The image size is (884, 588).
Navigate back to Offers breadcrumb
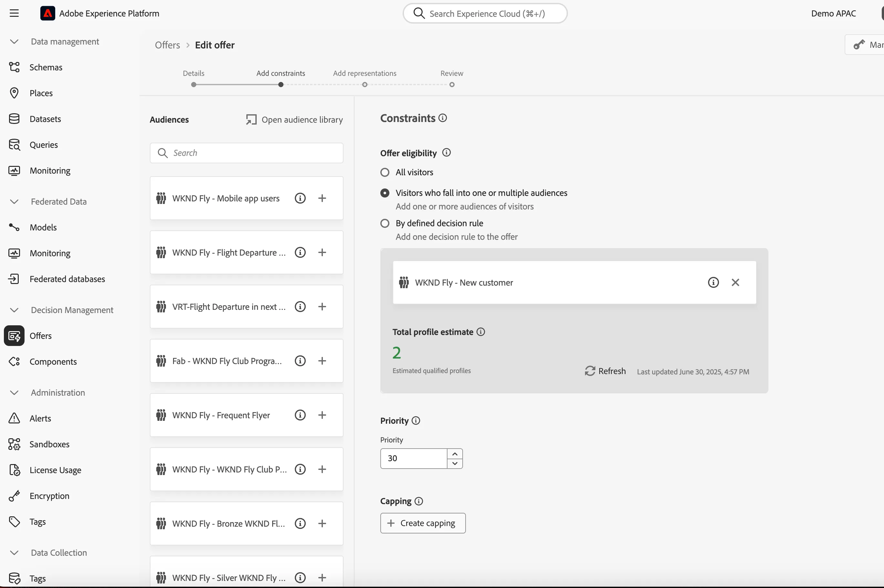pyautogui.click(x=167, y=45)
